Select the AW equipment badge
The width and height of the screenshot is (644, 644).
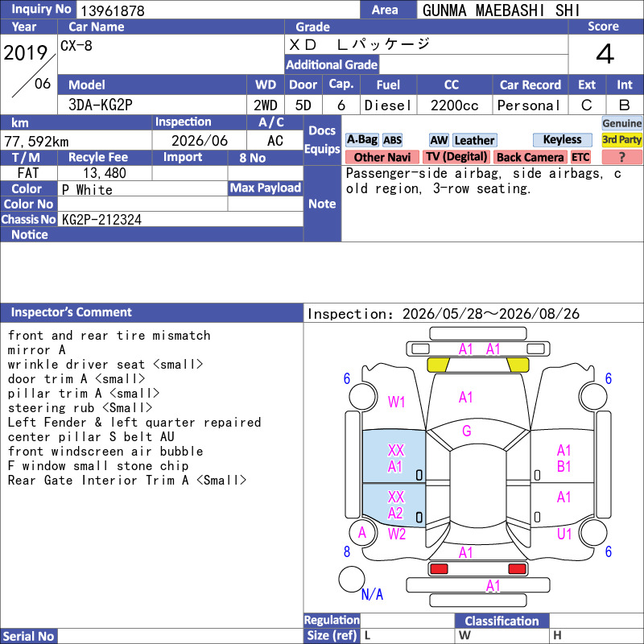pyautogui.click(x=439, y=140)
